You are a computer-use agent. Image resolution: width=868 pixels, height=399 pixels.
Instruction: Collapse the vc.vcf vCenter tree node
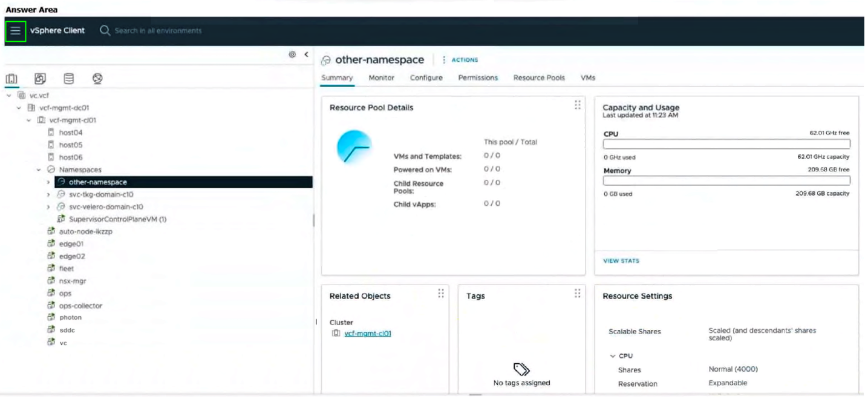(9, 96)
